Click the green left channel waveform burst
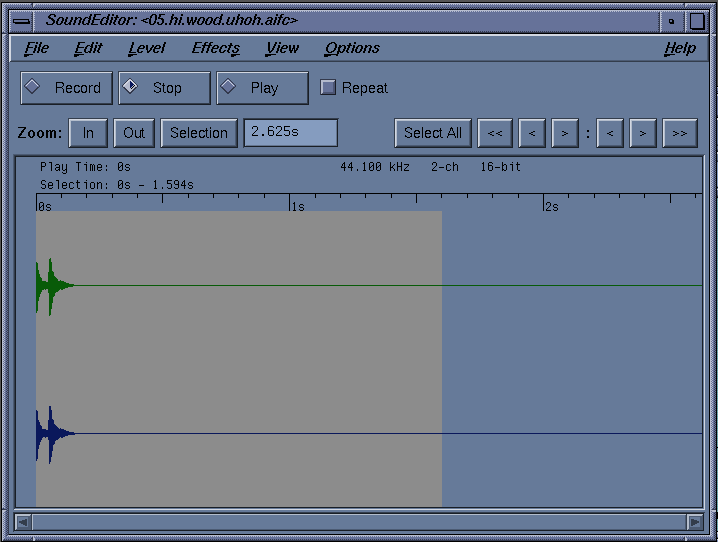This screenshot has height=542, width=718. click(54, 286)
